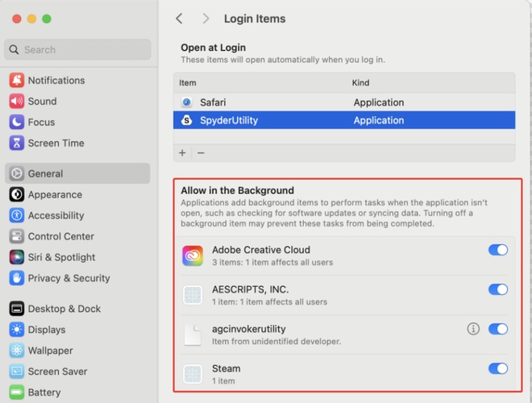Click 'Item from unidentified developer.' text

pos(276,341)
